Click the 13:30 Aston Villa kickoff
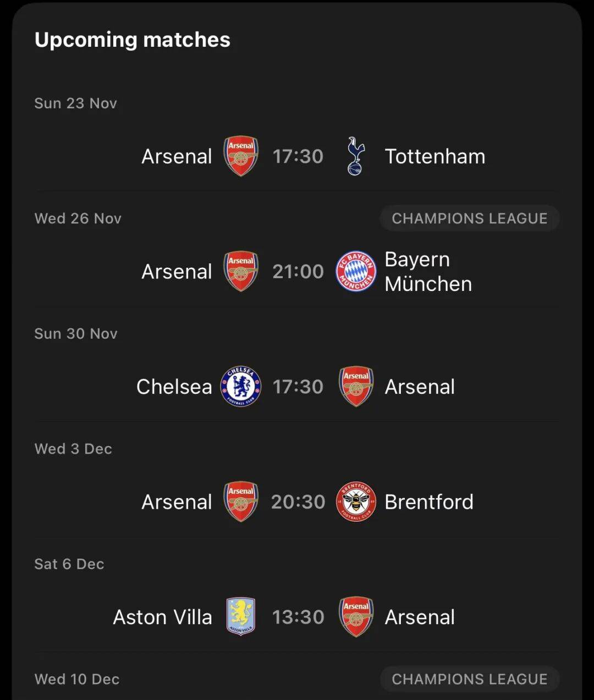This screenshot has height=700, width=594. [298, 617]
